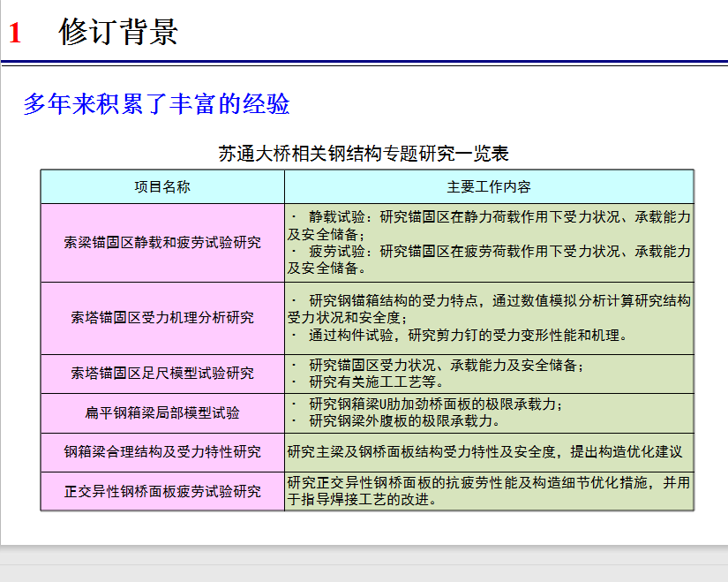Click the slide title 修订背景

118,32
